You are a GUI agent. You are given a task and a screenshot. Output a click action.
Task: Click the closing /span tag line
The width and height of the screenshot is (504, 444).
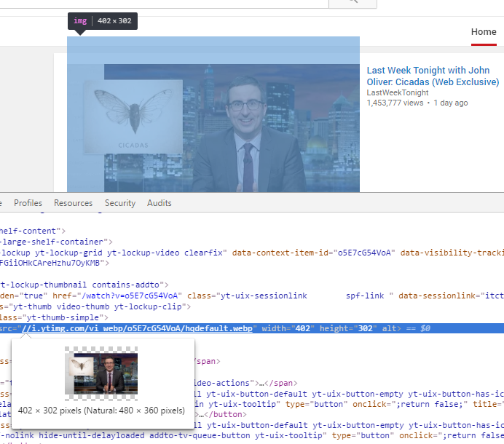coord(208,361)
